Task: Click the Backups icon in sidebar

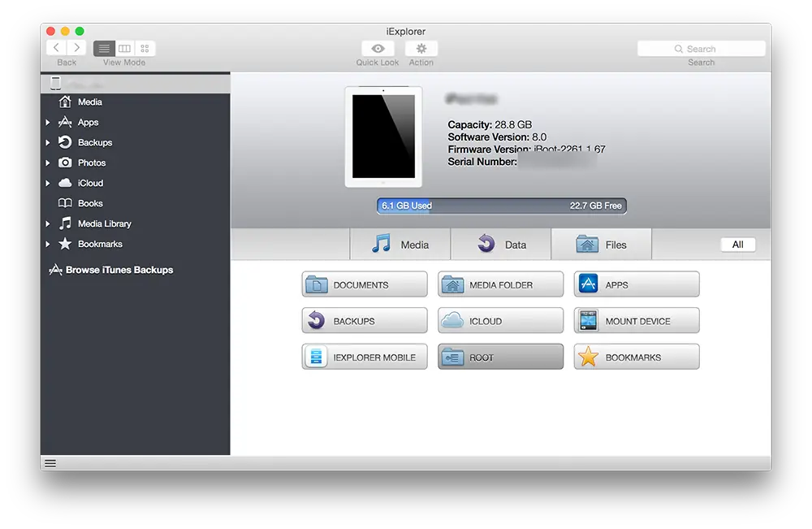Action: click(65, 142)
